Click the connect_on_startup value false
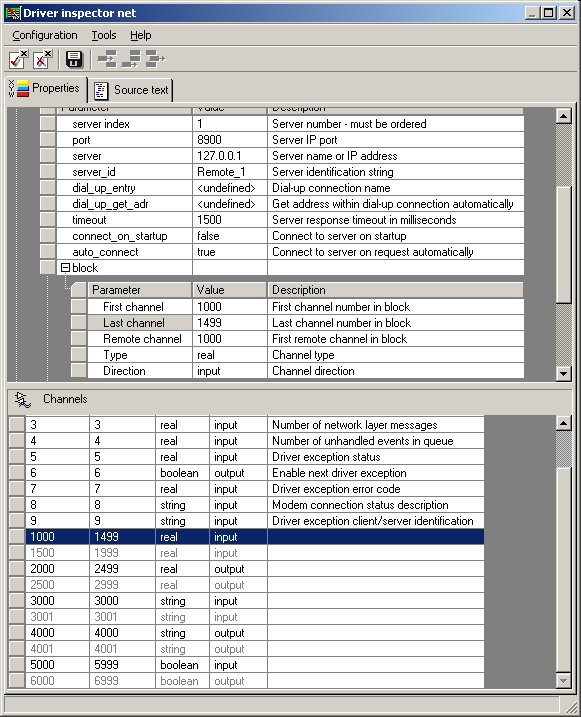 point(230,236)
